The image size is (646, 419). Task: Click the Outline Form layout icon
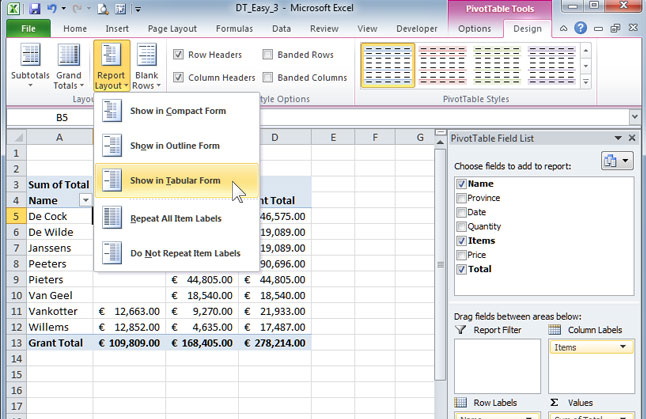(x=112, y=145)
